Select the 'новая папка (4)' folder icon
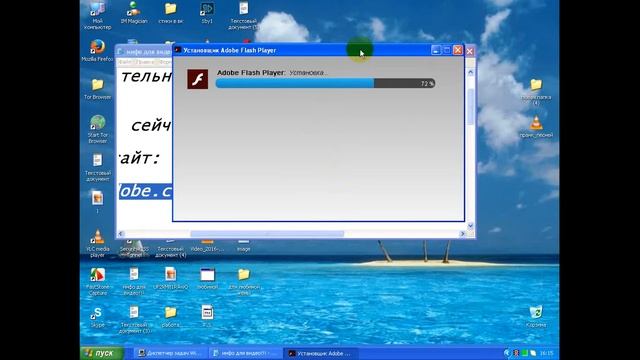This screenshot has height=360, width=640. coord(536,85)
